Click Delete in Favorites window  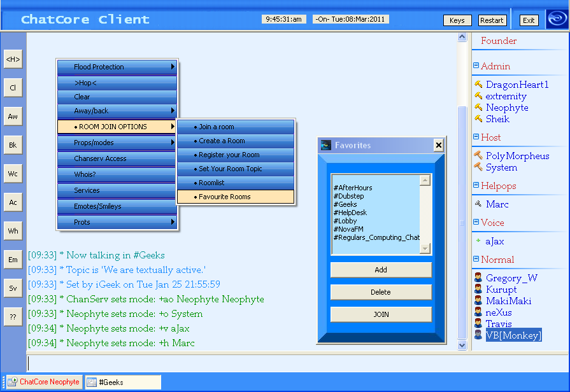click(381, 292)
